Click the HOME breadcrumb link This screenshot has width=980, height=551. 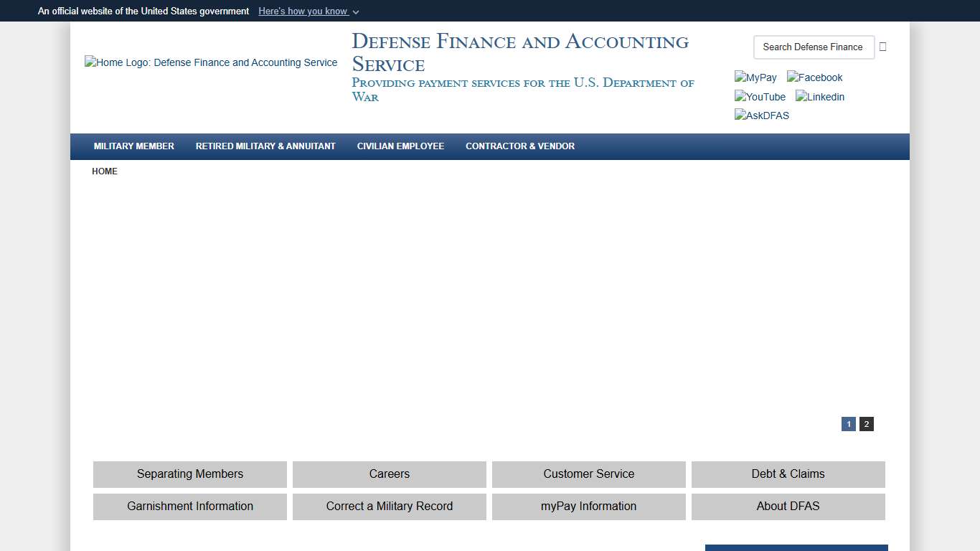(x=105, y=171)
